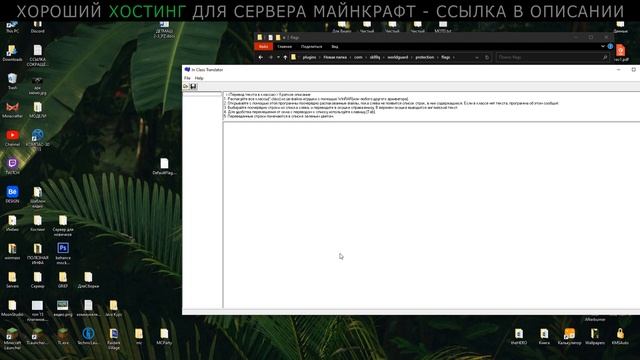
Task: Open the File menu in In Class Translator
Action: [187, 78]
